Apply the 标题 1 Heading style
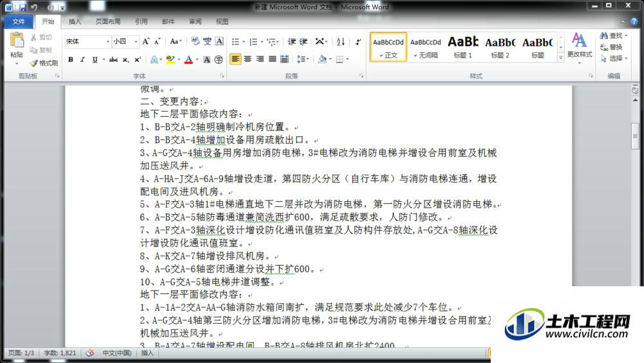This screenshot has height=363, width=644. (x=463, y=47)
